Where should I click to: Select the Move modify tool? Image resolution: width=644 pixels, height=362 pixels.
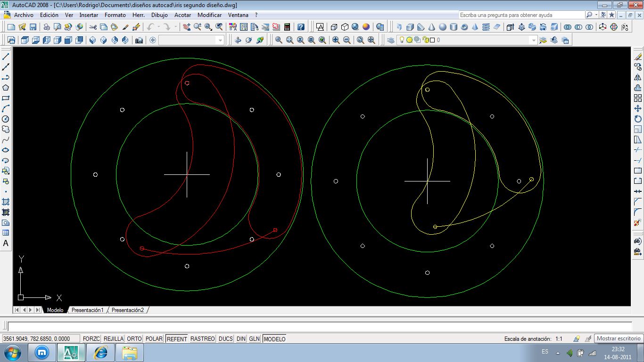point(638,108)
